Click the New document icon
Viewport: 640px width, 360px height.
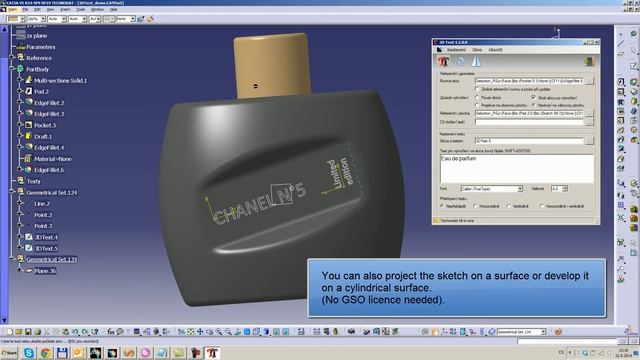click(10, 332)
